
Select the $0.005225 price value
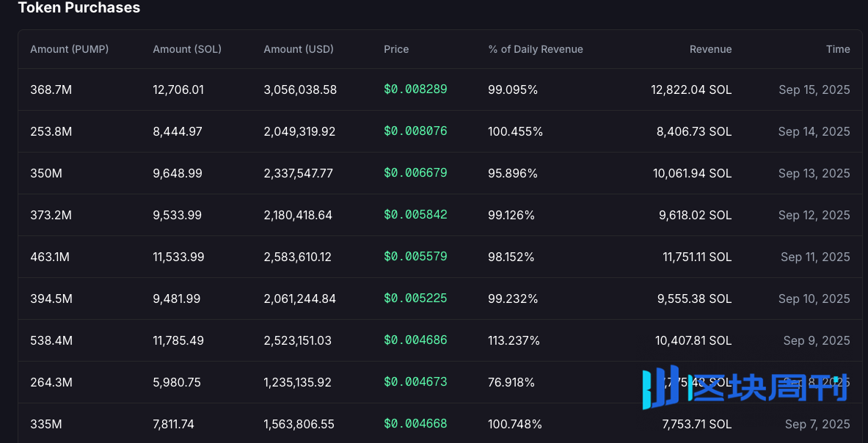[415, 299]
